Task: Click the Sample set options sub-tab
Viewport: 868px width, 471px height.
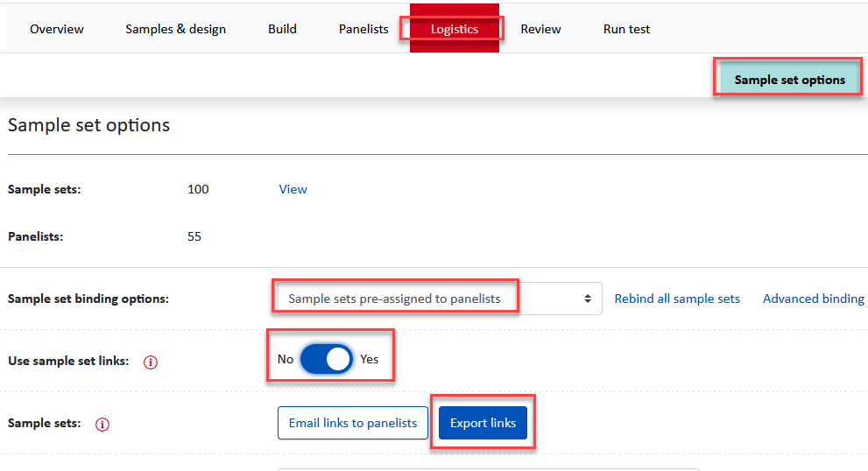Action: click(789, 80)
